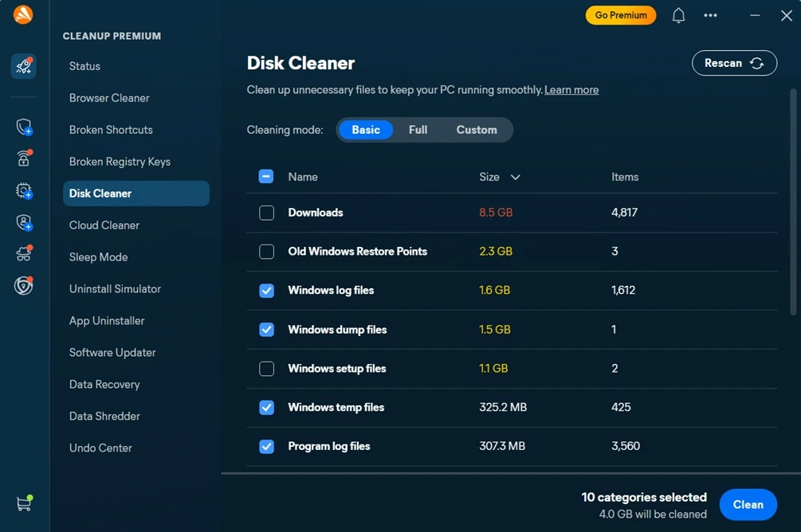Uncheck Windows dump files checkbox

(x=266, y=329)
